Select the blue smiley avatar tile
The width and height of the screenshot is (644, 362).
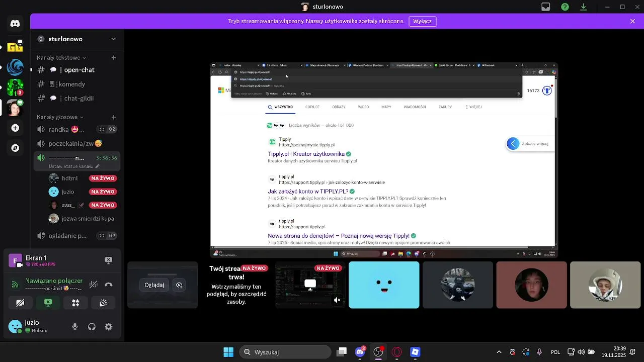click(x=384, y=285)
